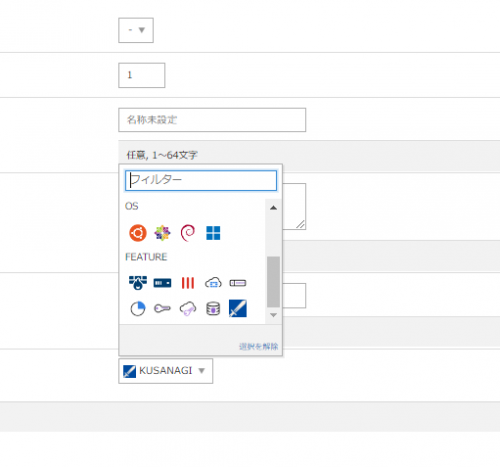Choose the firewall flame icon
The width and height of the screenshot is (500, 467).
click(x=138, y=283)
